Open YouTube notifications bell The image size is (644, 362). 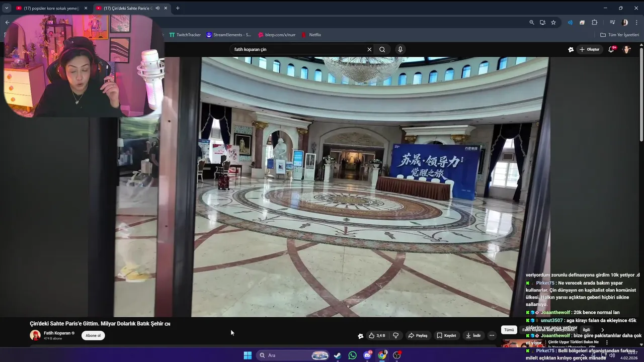tap(611, 49)
